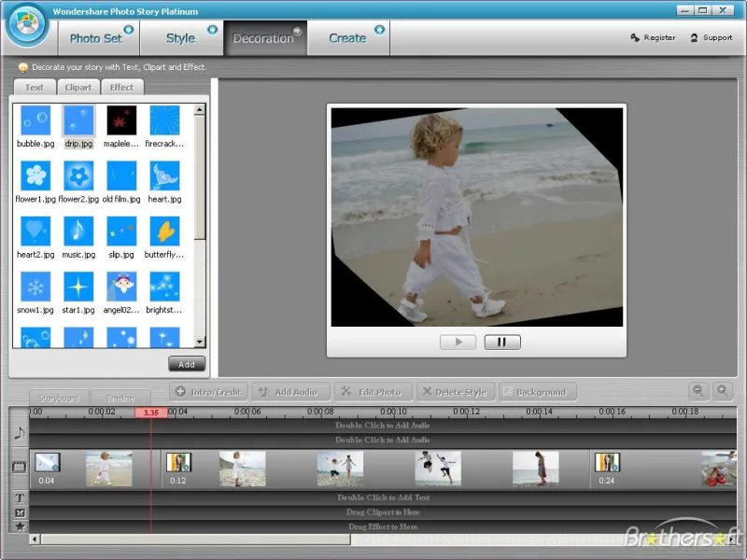The height and width of the screenshot is (560, 747).
Task: Open the Decoration step tab
Action: 265,38
